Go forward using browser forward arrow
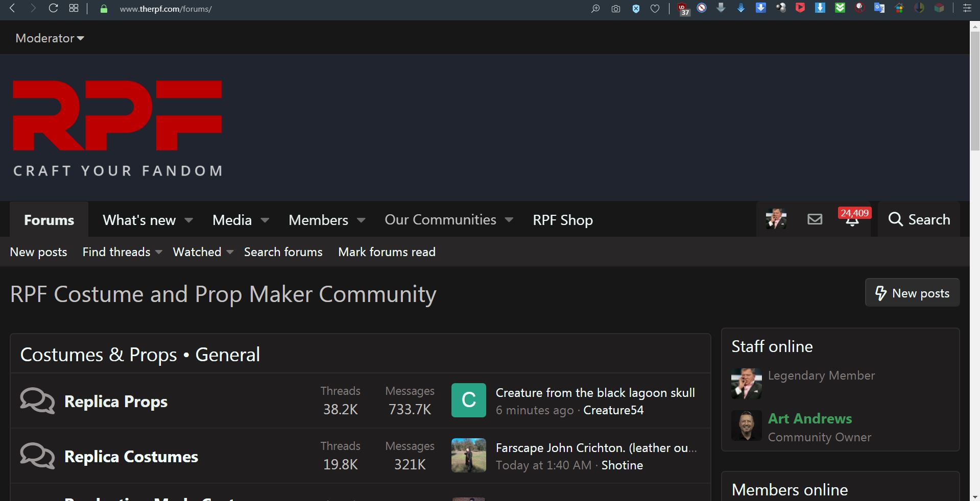The height and width of the screenshot is (501, 980). pyautogui.click(x=33, y=8)
